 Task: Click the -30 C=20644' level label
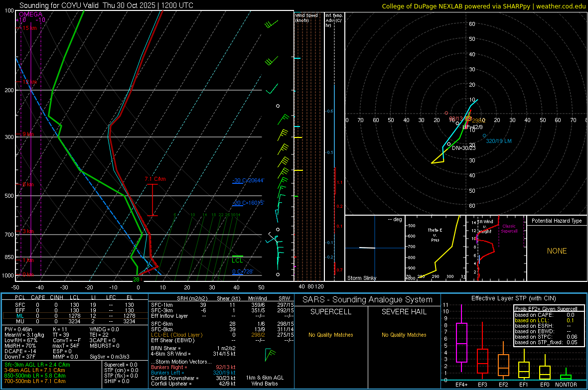(x=248, y=180)
